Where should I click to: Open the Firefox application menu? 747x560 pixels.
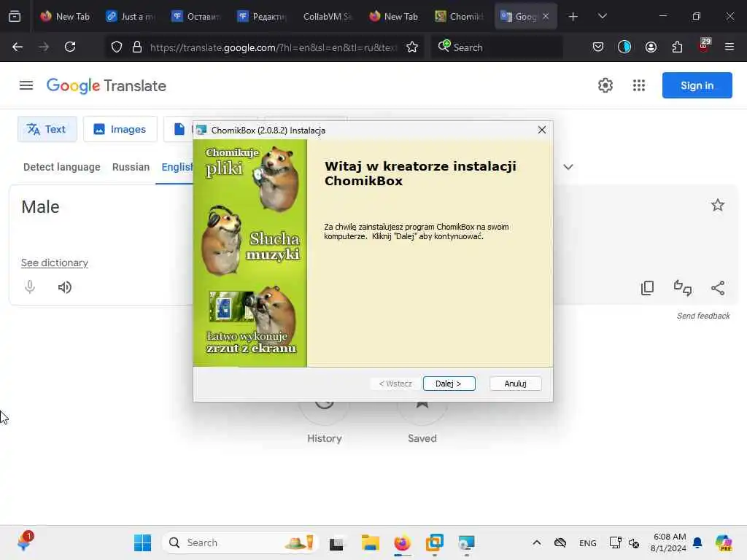pos(729,47)
